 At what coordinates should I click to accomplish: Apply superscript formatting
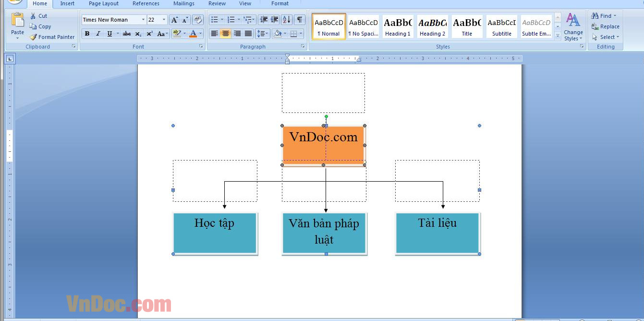click(x=149, y=34)
